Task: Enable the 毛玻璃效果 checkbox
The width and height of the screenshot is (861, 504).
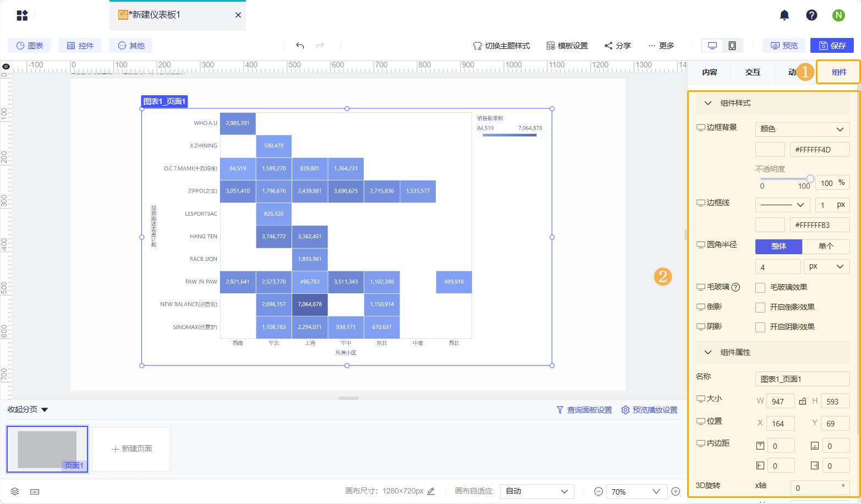Action: 760,288
